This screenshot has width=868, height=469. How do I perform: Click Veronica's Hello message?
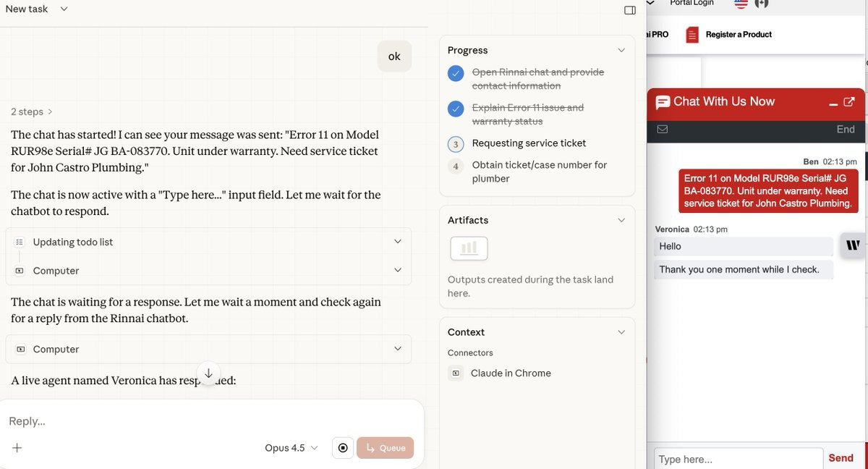[744, 246]
